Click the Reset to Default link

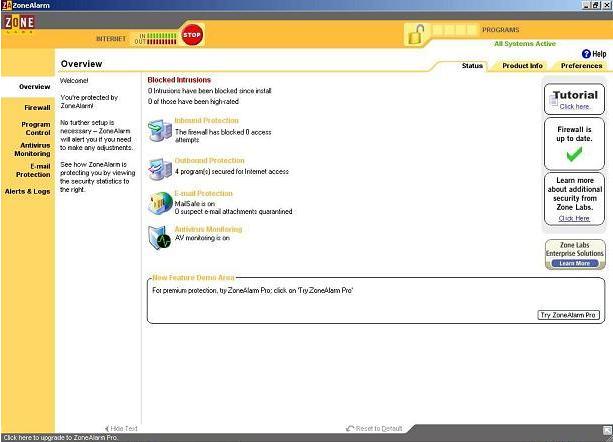[x=378, y=429]
